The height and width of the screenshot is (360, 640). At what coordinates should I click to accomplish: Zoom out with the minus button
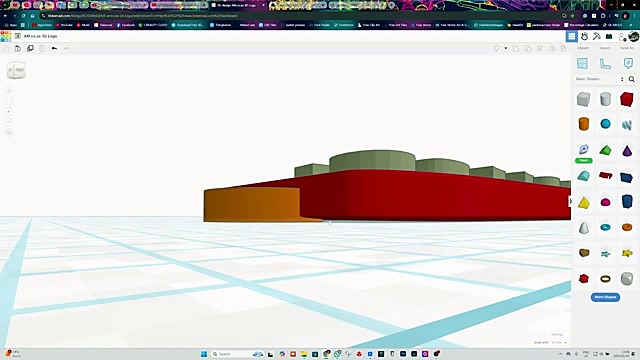(9, 122)
